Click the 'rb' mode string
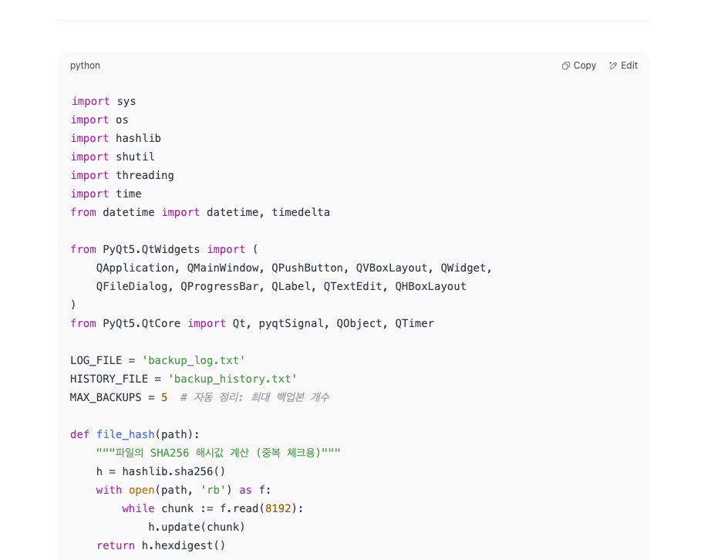Viewport: 728px width, 560px height. pyautogui.click(x=213, y=491)
